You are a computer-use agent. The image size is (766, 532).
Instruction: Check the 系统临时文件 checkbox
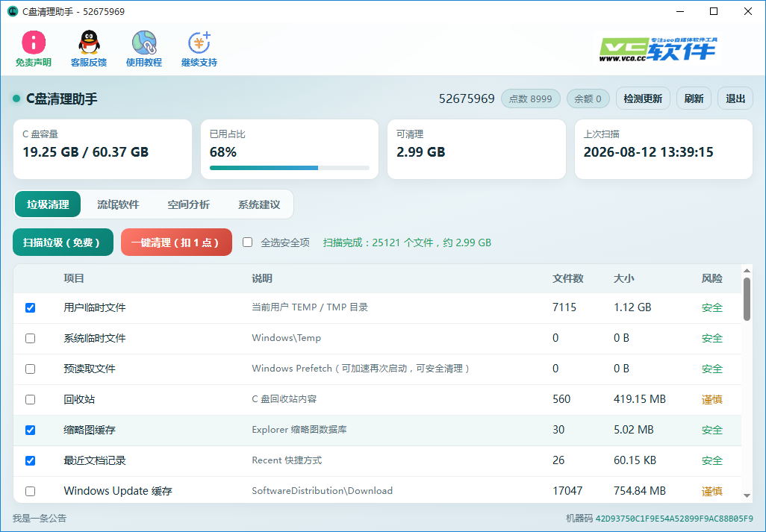click(31, 338)
